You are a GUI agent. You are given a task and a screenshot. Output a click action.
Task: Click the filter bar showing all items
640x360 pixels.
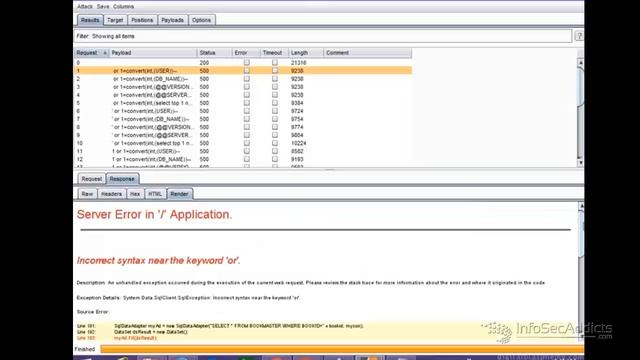pos(322,36)
